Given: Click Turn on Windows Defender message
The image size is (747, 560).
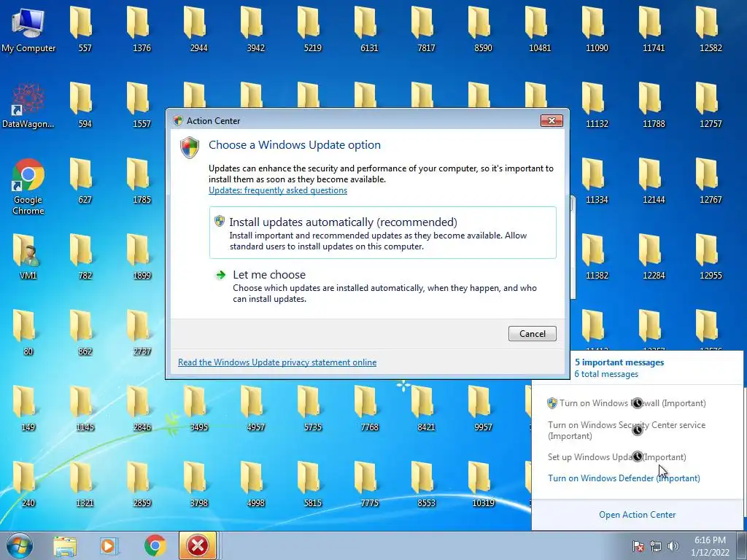Looking at the screenshot, I should click(624, 478).
